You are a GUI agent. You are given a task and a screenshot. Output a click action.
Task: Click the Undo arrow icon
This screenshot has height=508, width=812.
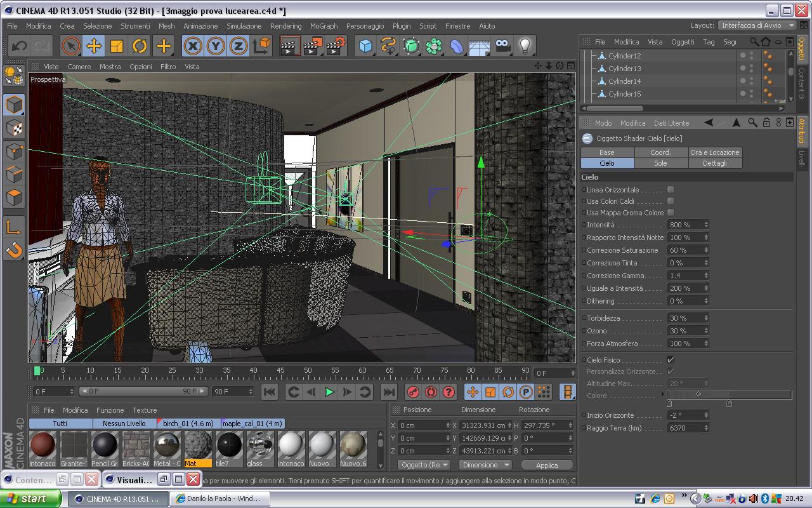point(19,46)
